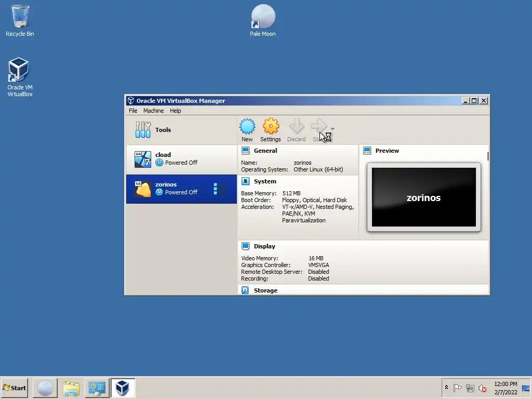Click the power state icon for zorinos
This screenshot has width=532, height=399.
tap(159, 192)
